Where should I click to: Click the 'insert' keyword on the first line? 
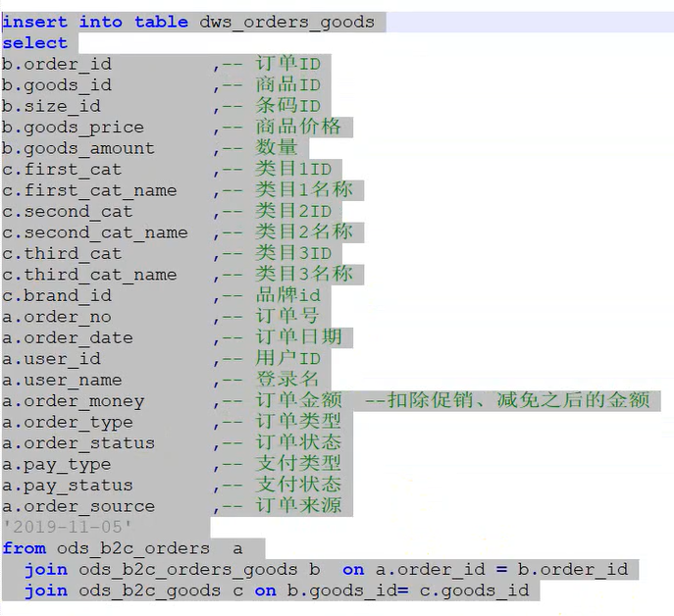(x=34, y=22)
